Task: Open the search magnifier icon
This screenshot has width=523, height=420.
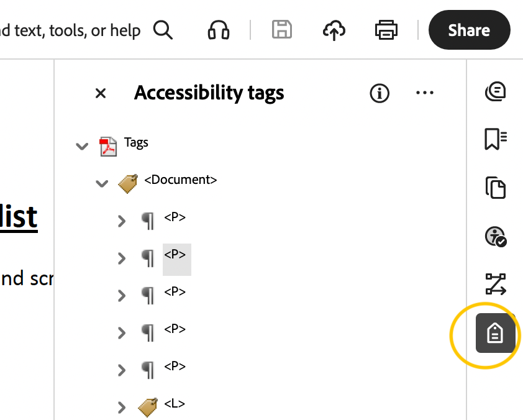Action: (163, 30)
